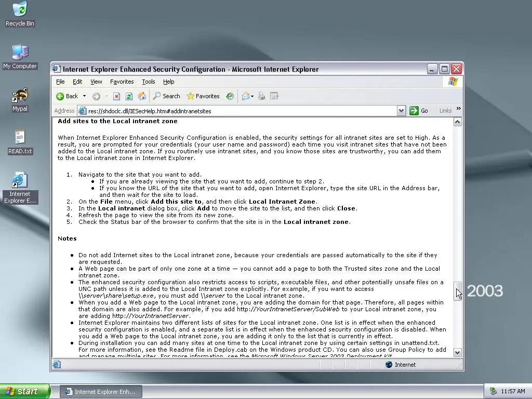Click the Mail toolbar icon

(245, 96)
